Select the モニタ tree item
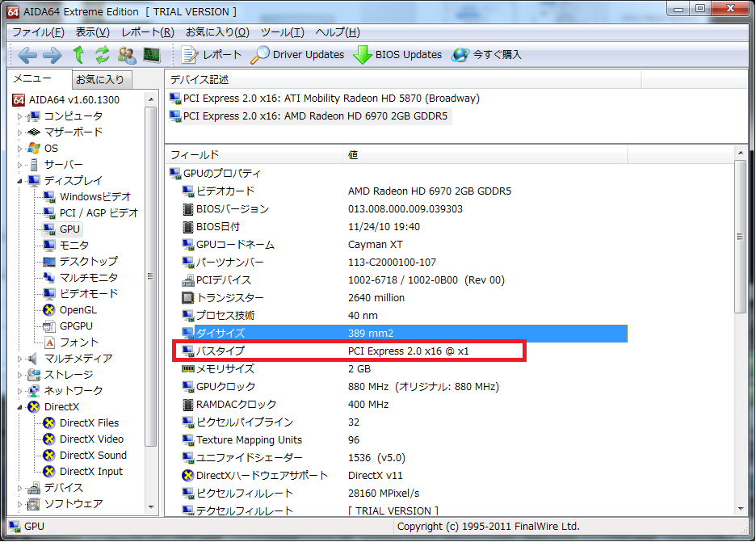 (73, 246)
